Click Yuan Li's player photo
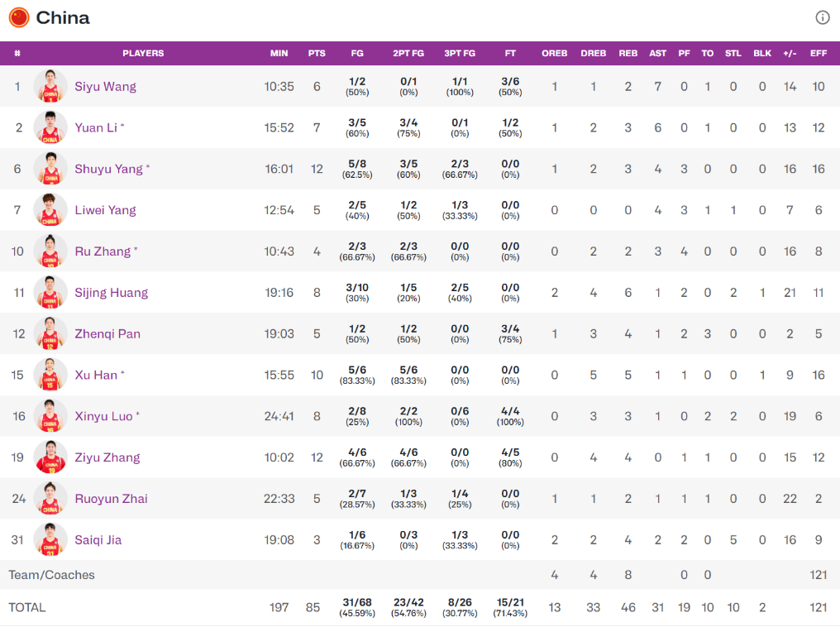This screenshot has height=632, width=840. coord(50,127)
